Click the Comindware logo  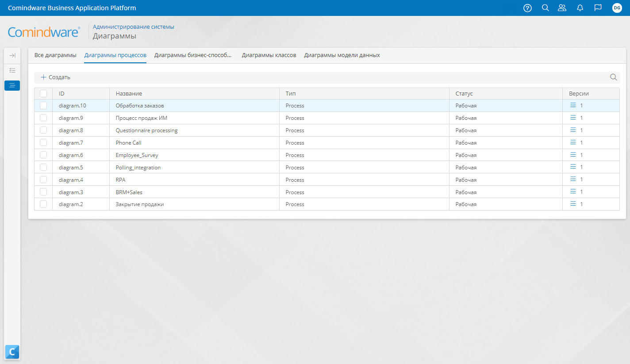44,32
